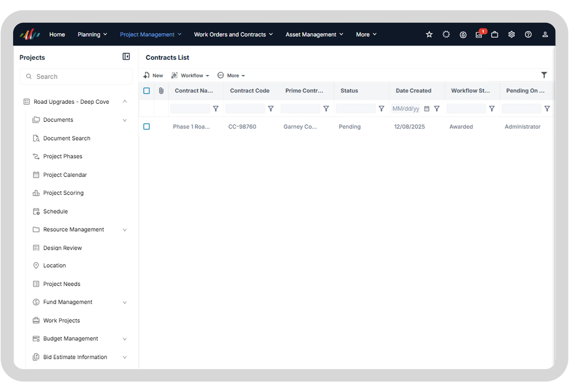The image size is (569, 392).
Task: Tick the select-all checkbox in table header
Action: click(146, 91)
